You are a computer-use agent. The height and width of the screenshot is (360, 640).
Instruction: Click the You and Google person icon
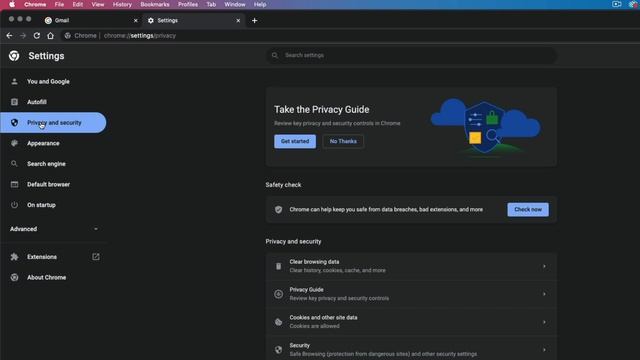click(x=14, y=82)
